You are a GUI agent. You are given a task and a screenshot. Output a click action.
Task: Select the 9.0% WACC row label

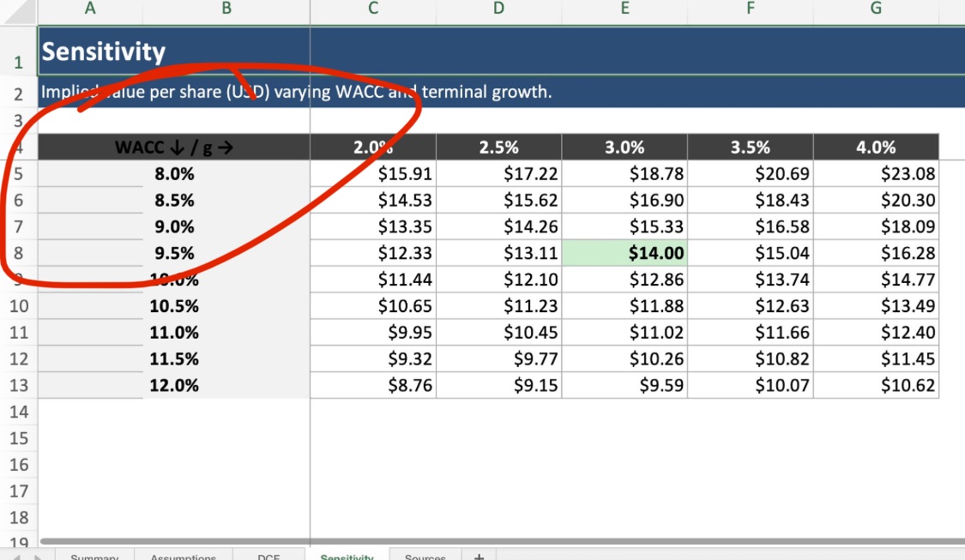tap(174, 226)
